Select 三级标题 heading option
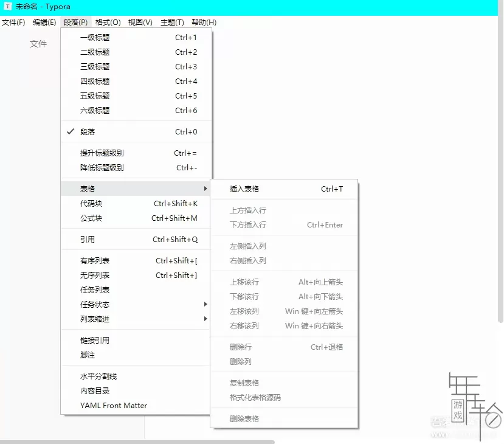Image resolution: width=504 pixels, height=444 pixels. (x=136, y=66)
